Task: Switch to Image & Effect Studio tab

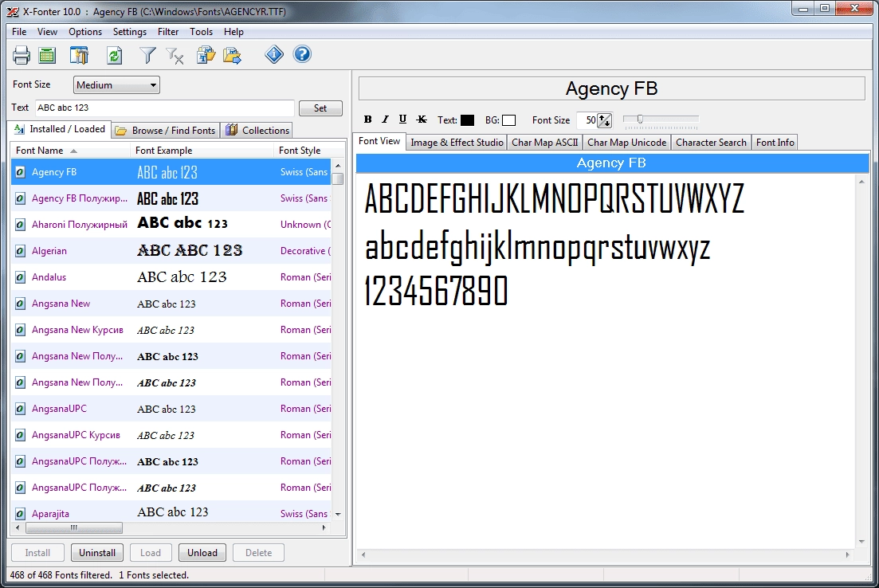Action: tap(457, 143)
